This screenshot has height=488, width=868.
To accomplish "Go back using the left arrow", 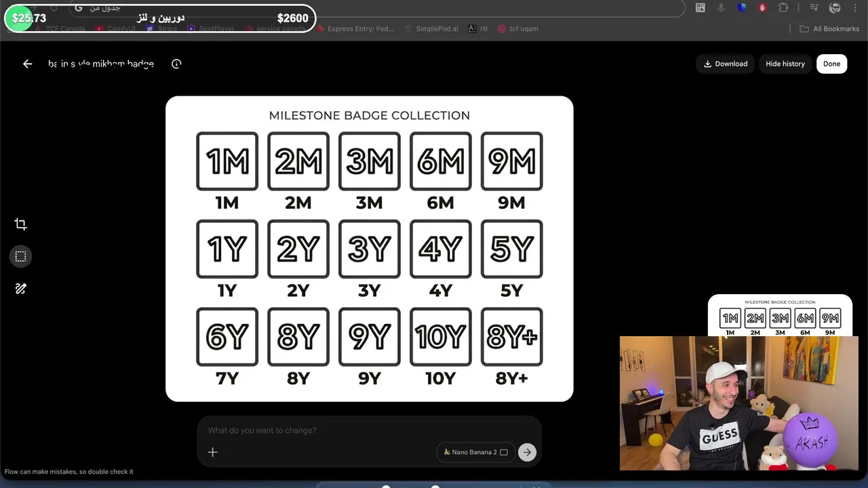I will pos(27,64).
